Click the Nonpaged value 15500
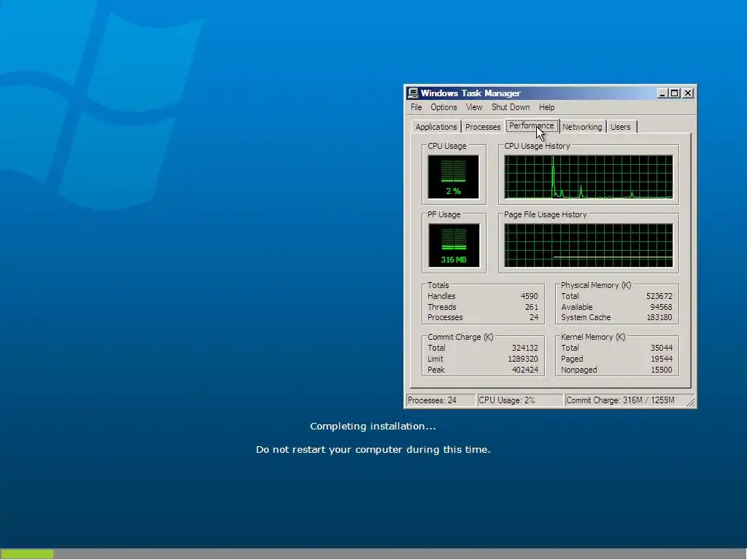This screenshot has width=747, height=560. (x=662, y=370)
